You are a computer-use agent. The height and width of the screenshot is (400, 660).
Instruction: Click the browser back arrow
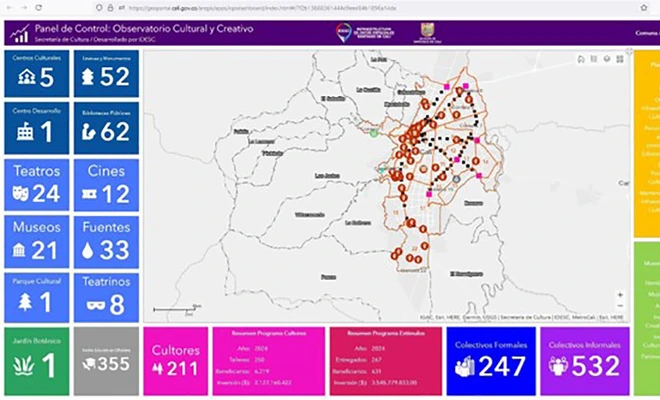[x=12, y=8]
